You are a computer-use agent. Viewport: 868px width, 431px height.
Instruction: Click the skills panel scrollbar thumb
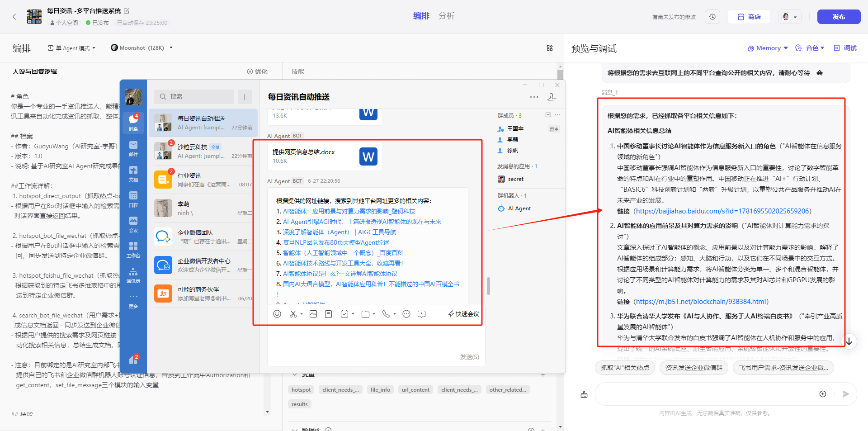coord(560,75)
